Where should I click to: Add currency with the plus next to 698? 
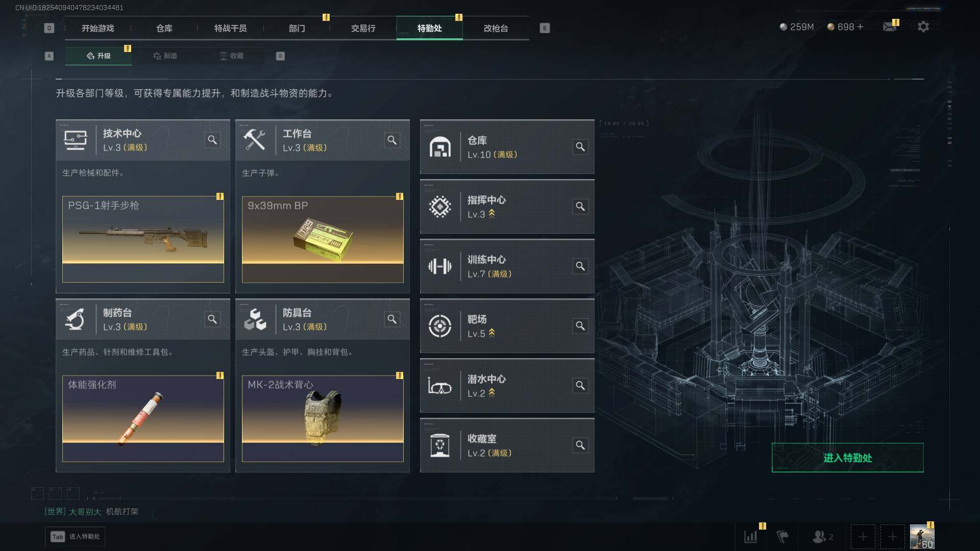860,27
